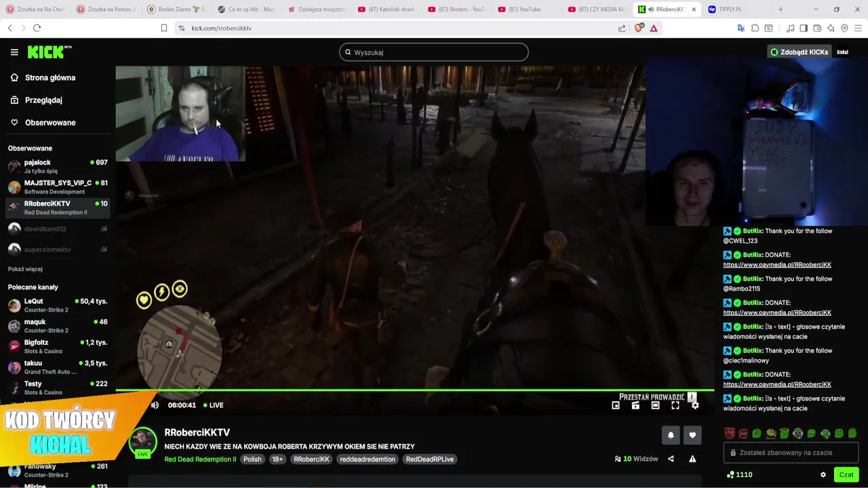Toggle the browser sidebar panel

tap(804, 28)
